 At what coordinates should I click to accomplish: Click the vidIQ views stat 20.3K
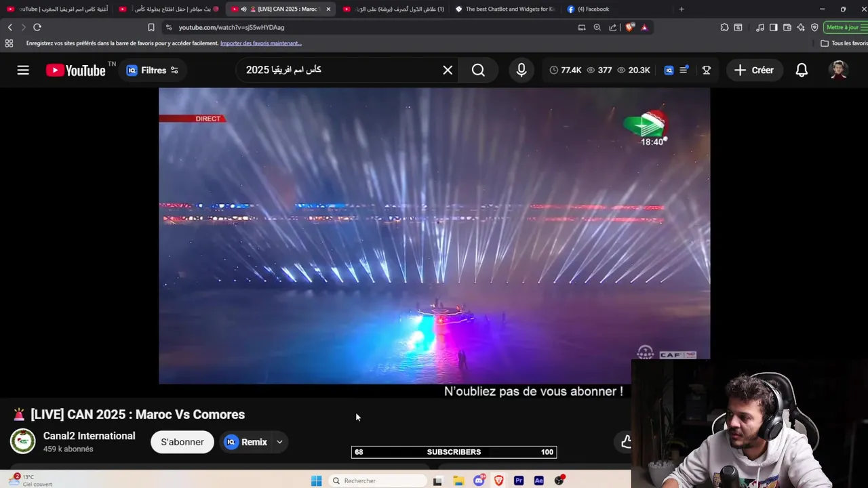(x=633, y=70)
